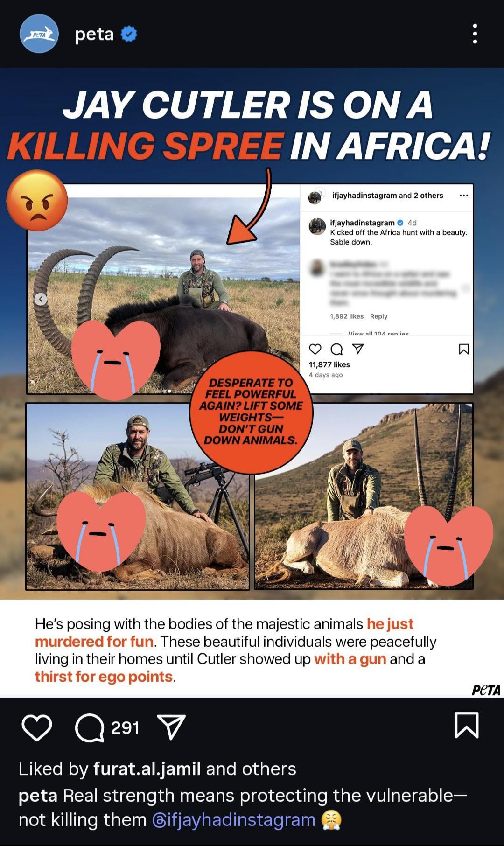Tap the embedded post's comment bubble icon
Image resolution: width=504 pixels, height=846 pixels.
click(x=336, y=349)
